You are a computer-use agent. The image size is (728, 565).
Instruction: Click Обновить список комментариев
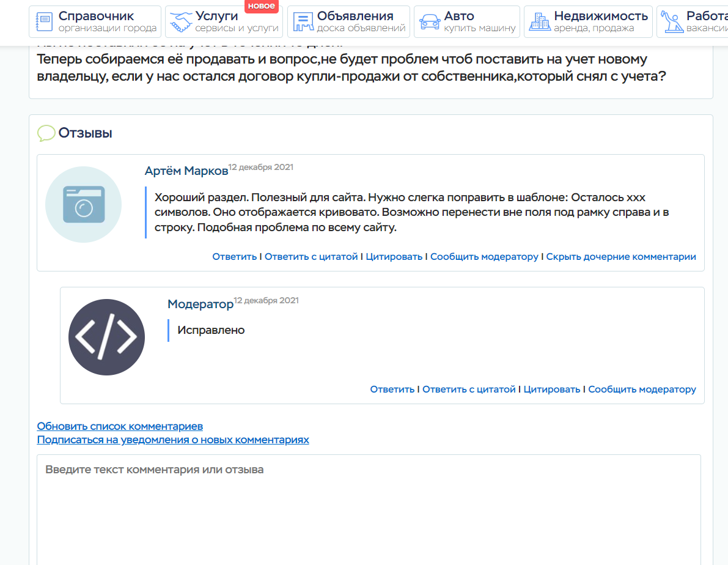point(120,426)
